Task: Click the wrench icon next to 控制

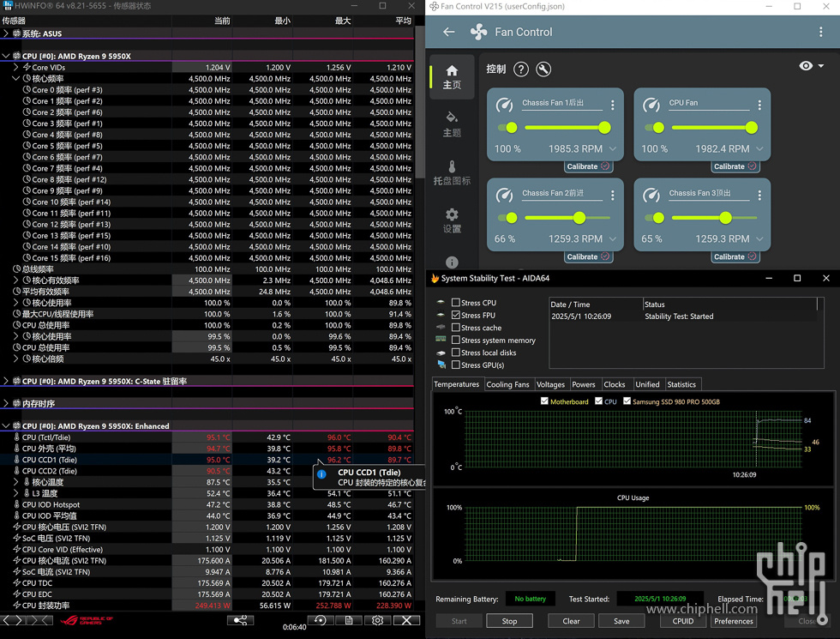Action: 543,69
